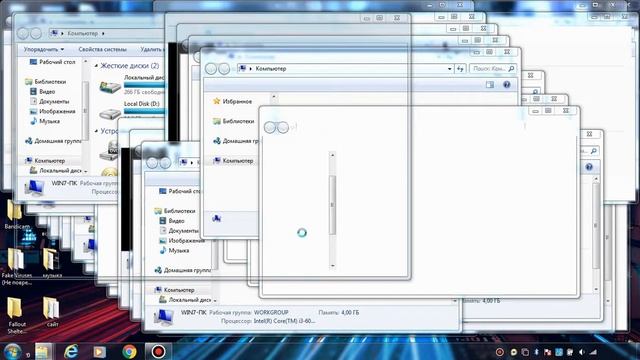
Task: Go back in the Избранное Explorer window
Action: 211,69
